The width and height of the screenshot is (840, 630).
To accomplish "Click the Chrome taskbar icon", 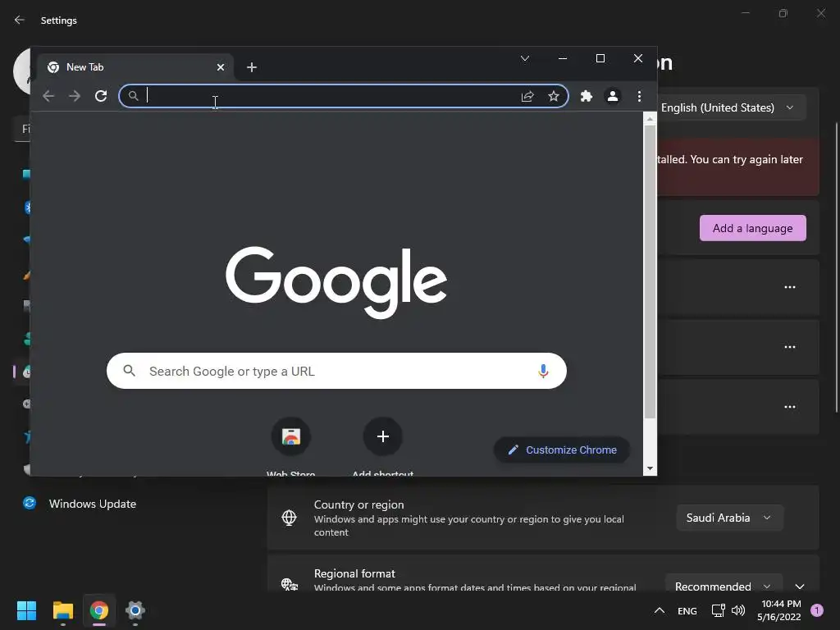I will click(x=99, y=610).
